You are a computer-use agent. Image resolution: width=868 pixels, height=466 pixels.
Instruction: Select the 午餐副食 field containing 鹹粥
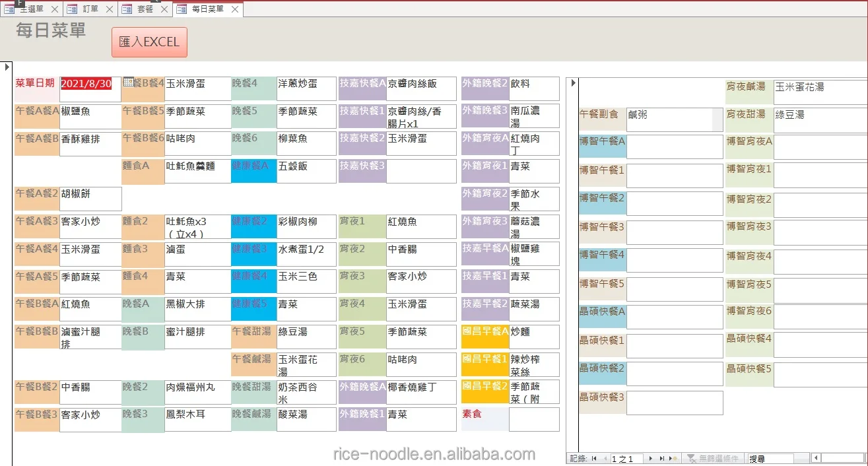click(669, 119)
